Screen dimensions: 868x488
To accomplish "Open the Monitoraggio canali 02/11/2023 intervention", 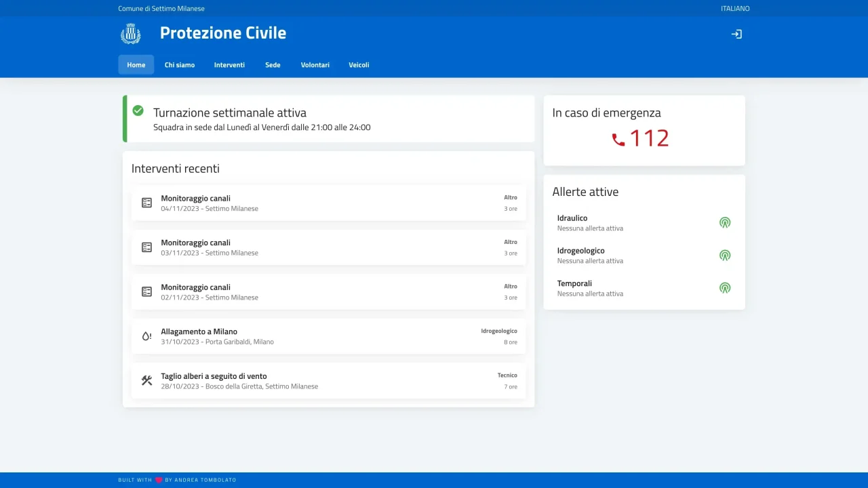I will (328, 292).
